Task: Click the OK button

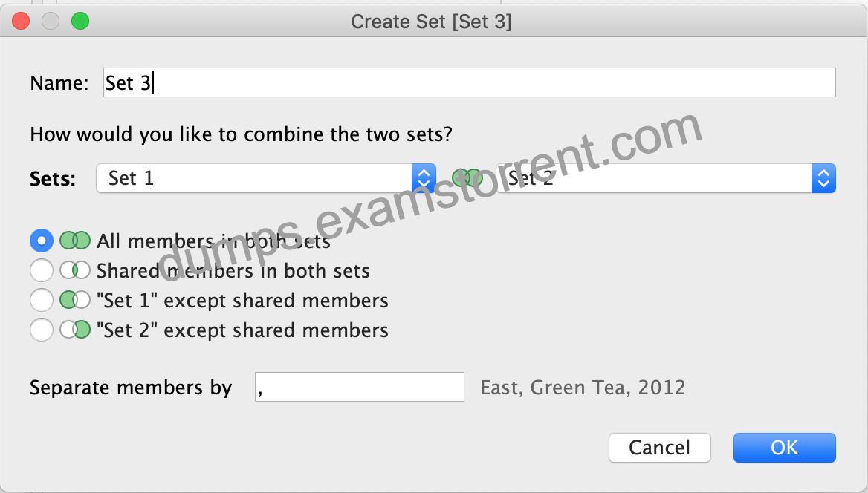Action: 785,448
